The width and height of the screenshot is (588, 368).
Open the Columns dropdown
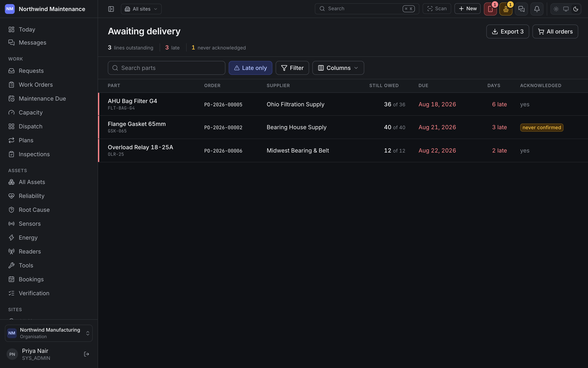[338, 68]
